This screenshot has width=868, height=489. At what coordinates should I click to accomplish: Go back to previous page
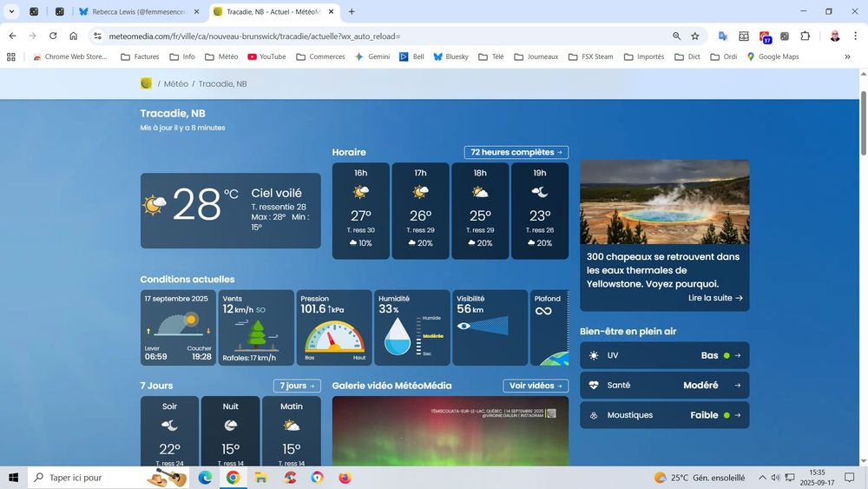coord(12,36)
